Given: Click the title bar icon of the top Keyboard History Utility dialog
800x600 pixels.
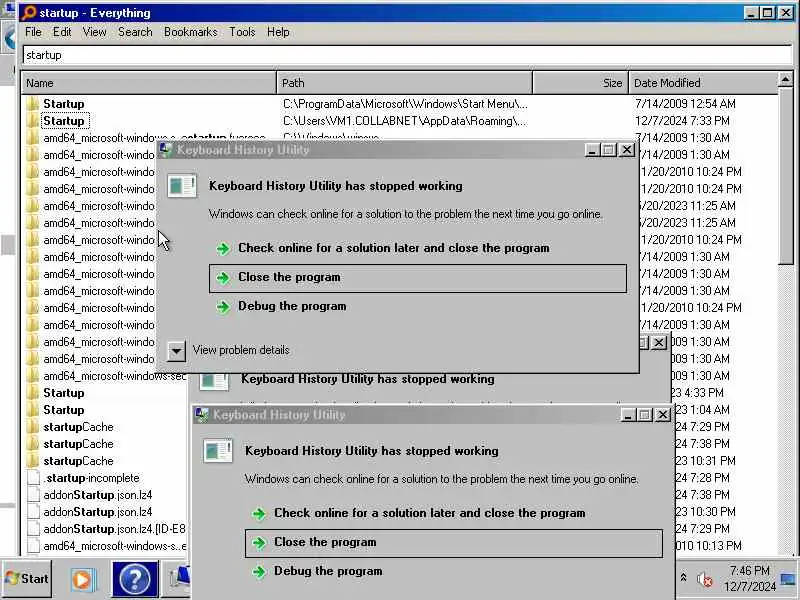Looking at the screenshot, I should [x=165, y=149].
